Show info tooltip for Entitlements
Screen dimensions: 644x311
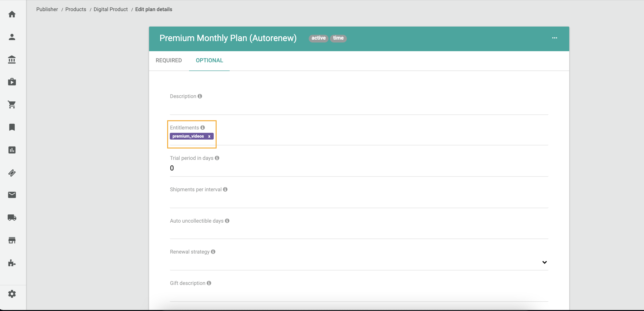point(203,127)
